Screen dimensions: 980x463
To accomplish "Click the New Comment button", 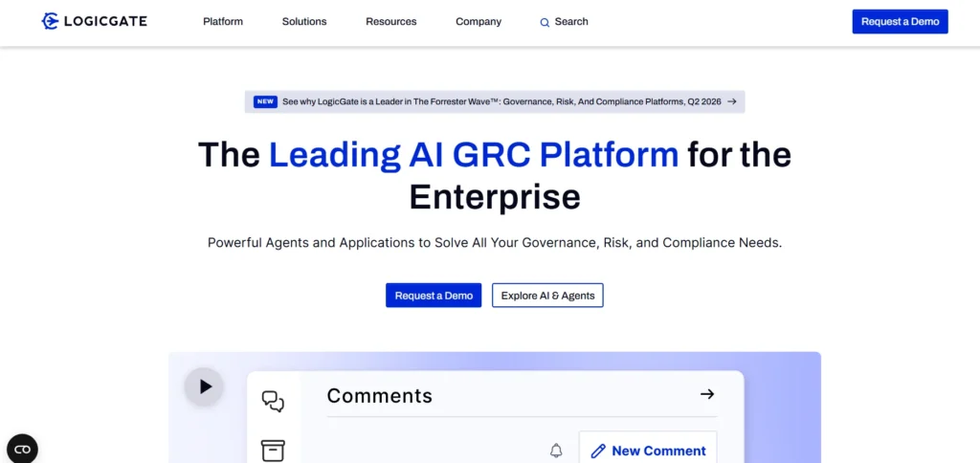I will pos(648,448).
